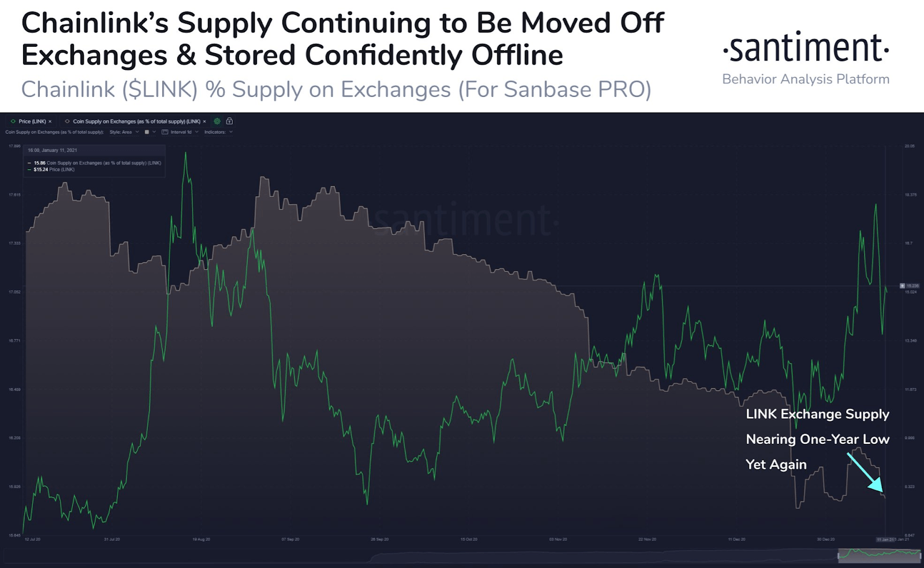Click the lock icon beside the gear
This screenshot has width=924, height=568.
[229, 121]
